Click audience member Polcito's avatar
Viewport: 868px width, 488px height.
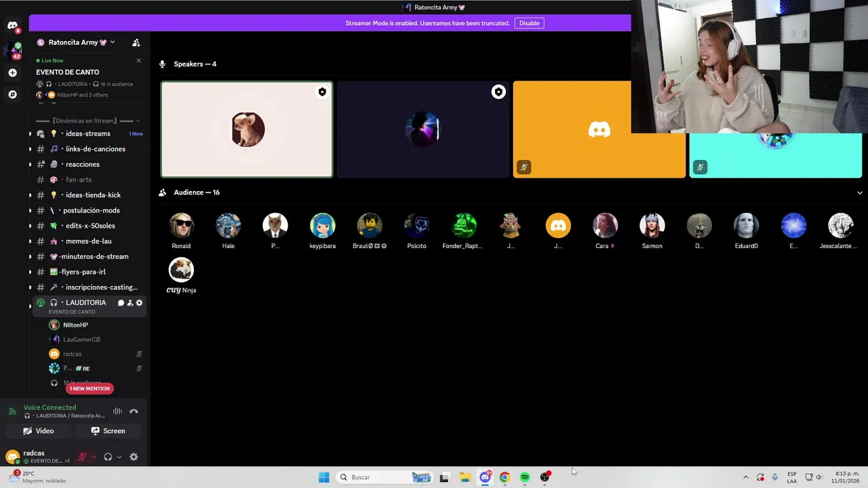click(x=416, y=226)
